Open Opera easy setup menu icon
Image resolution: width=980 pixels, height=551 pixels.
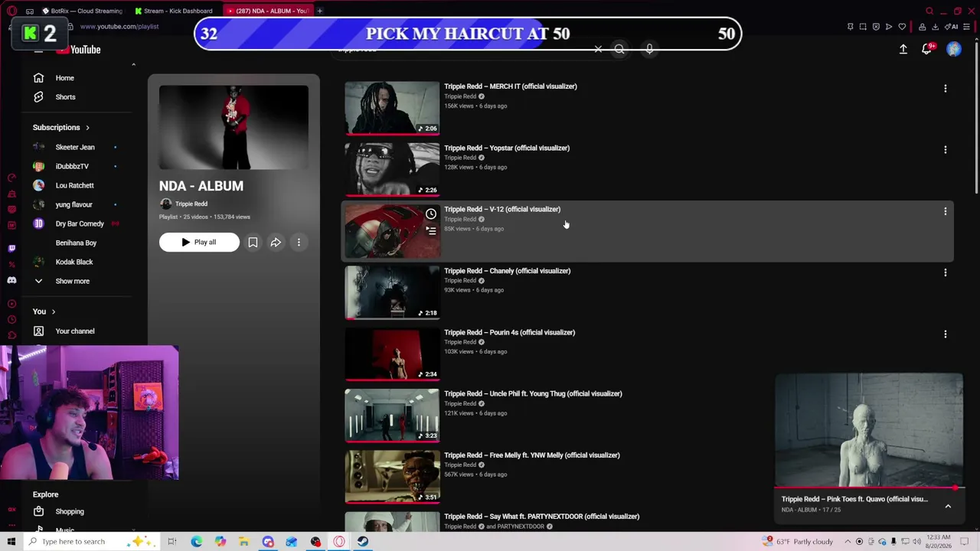pyautogui.click(x=967, y=27)
